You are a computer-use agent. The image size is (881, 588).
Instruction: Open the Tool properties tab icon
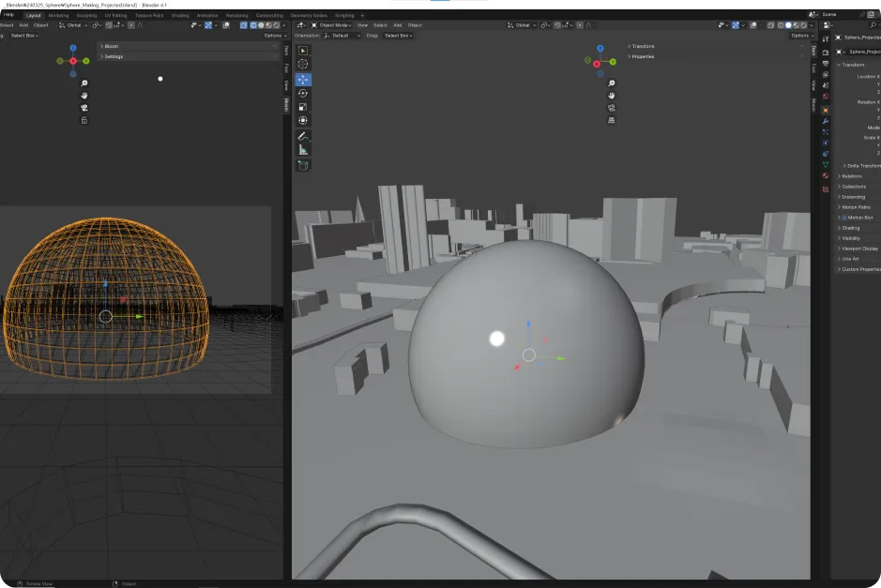tap(826, 38)
